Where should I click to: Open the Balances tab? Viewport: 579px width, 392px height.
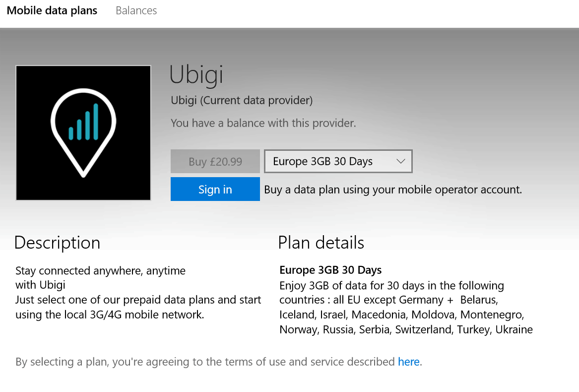tap(136, 11)
